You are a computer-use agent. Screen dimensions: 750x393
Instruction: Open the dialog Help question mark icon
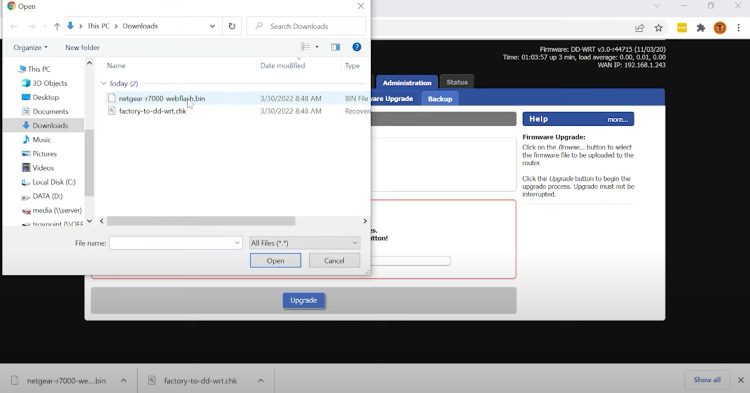tap(357, 47)
